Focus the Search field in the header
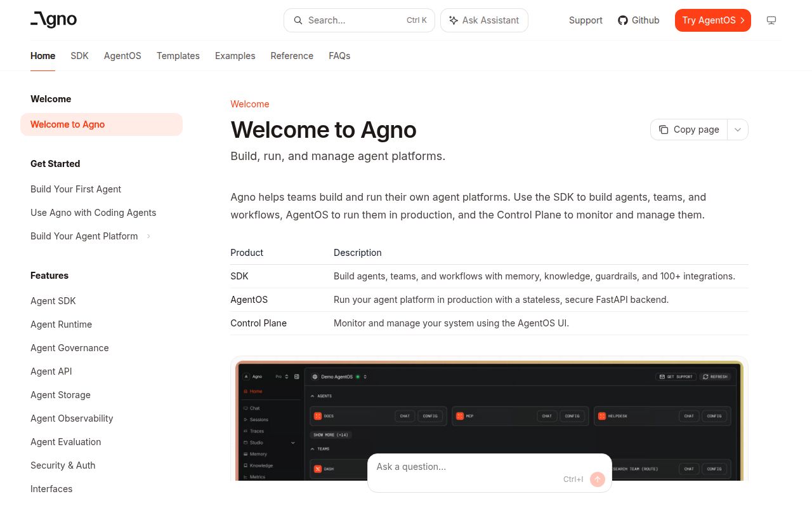Screen dimensions: 812x508 (359, 20)
